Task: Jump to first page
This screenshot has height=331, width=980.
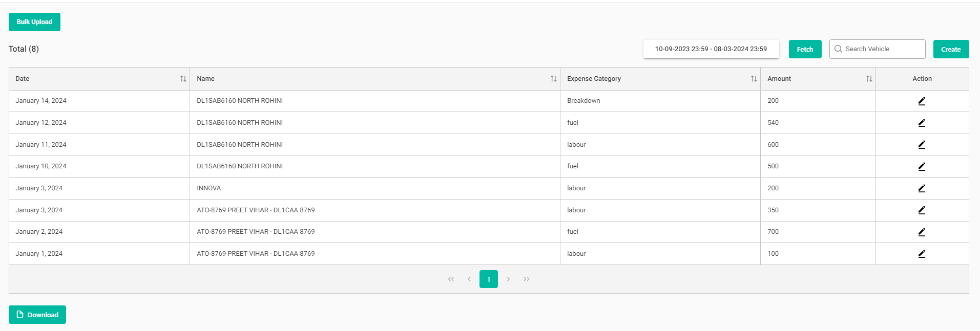Action: pos(451,279)
